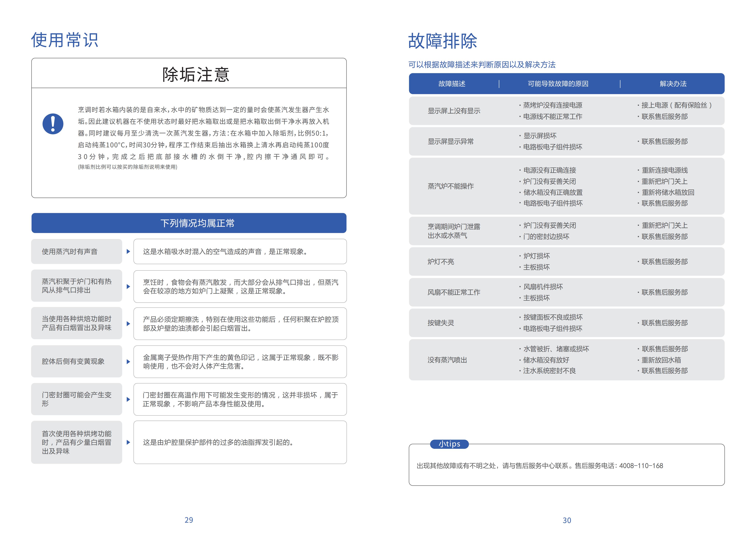Click page number 29

(189, 520)
